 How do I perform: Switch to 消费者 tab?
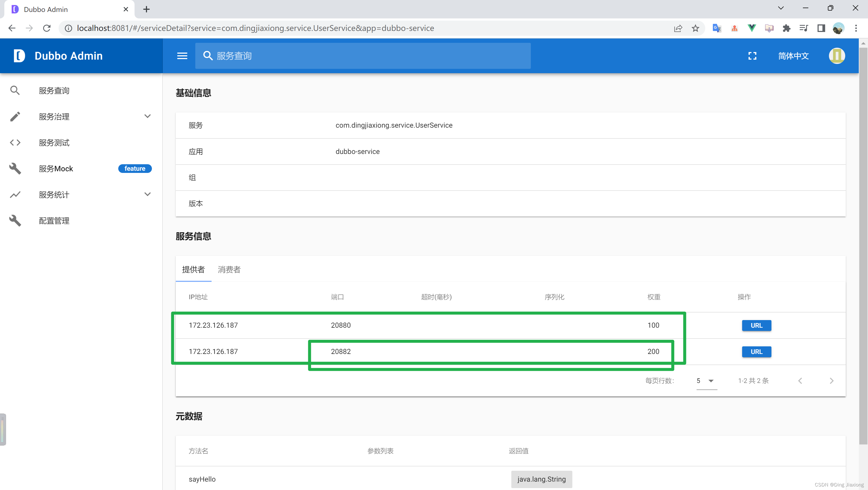point(229,270)
